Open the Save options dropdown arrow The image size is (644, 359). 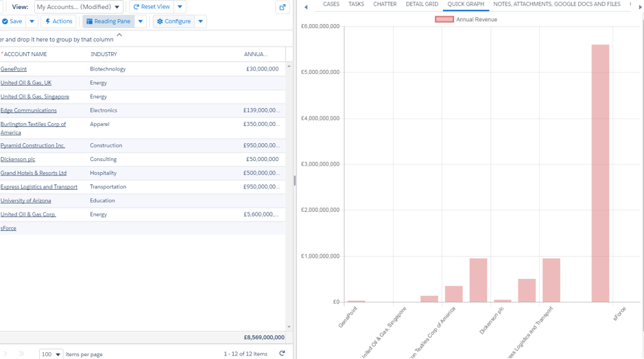32,21
